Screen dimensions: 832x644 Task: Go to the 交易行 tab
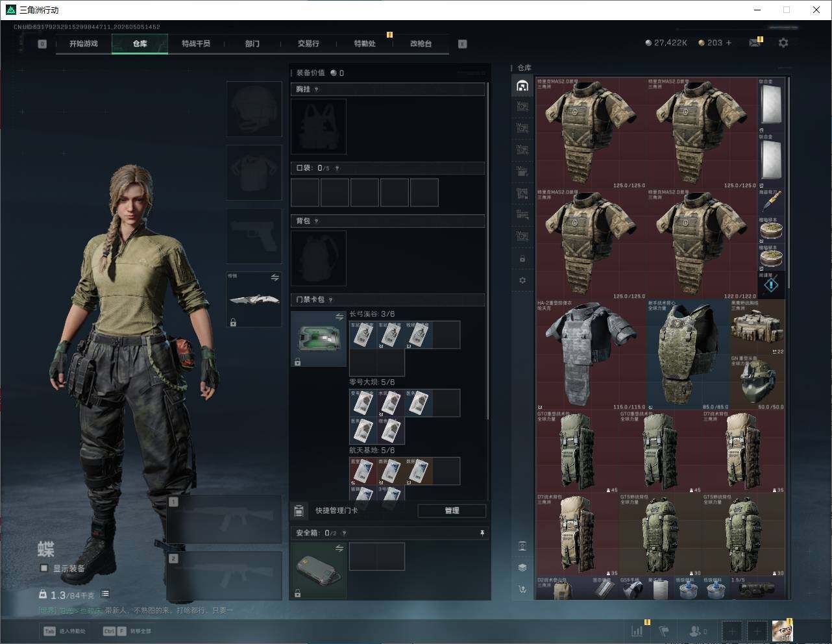(x=308, y=43)
